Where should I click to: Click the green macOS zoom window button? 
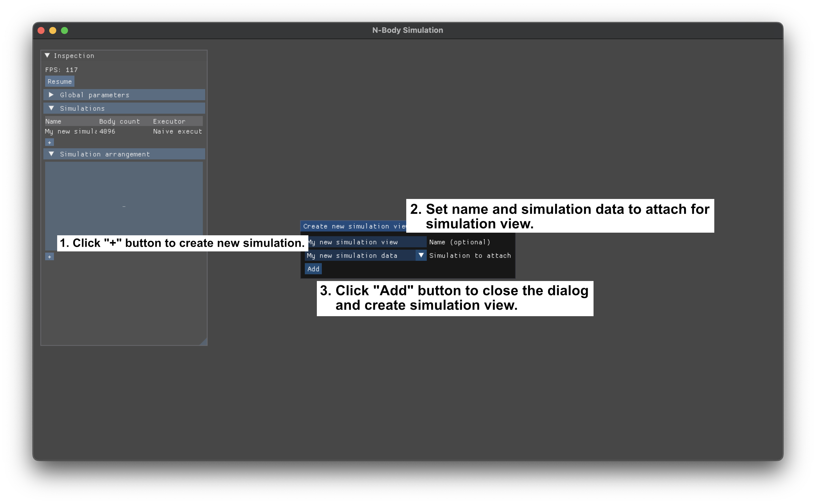point(65,30)
